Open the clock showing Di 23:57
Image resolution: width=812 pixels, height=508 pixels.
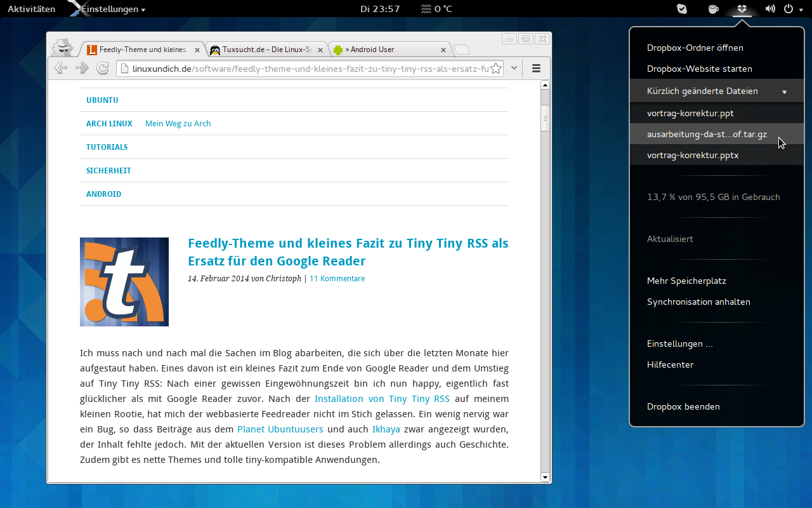(x=380, y=9)
